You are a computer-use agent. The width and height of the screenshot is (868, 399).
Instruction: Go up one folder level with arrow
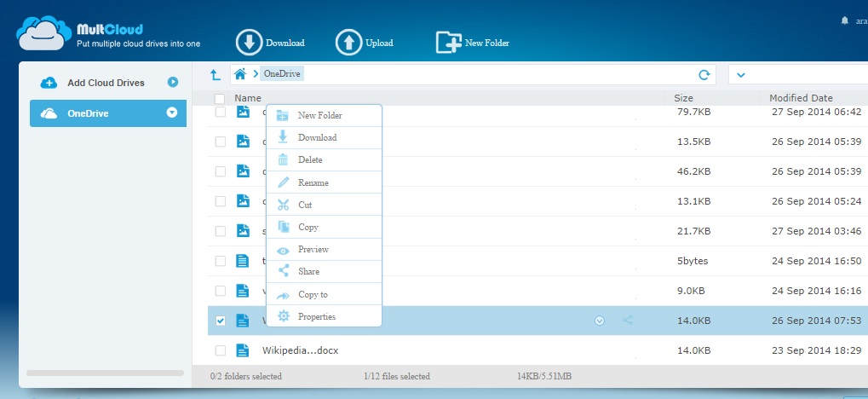click(x=216, y=74)
